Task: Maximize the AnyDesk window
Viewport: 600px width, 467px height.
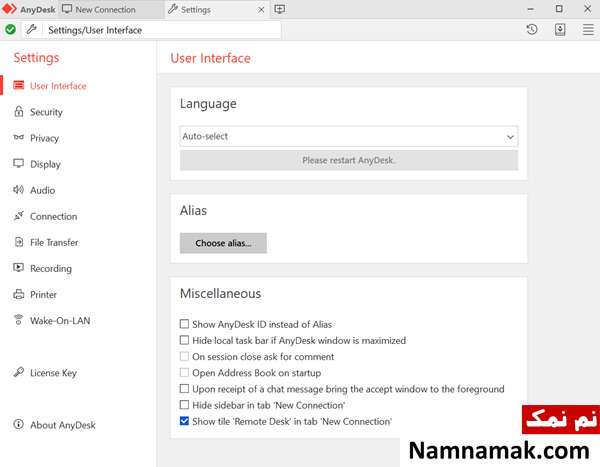Action: [559, 9]
